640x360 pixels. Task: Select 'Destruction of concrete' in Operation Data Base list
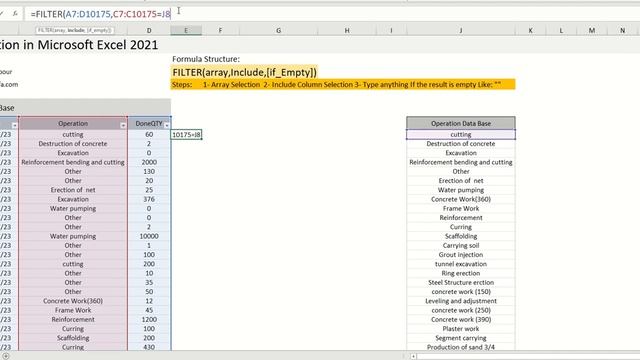461,144
